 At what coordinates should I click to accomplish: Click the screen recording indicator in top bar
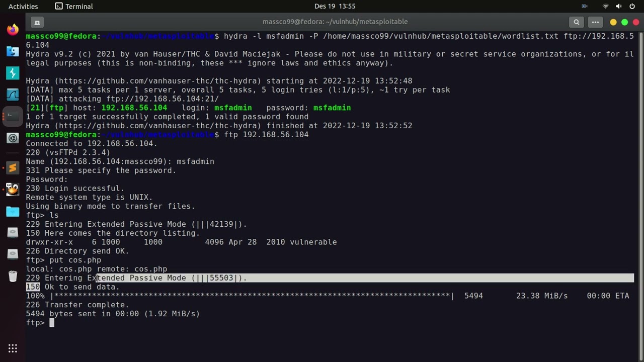[585, 6]
